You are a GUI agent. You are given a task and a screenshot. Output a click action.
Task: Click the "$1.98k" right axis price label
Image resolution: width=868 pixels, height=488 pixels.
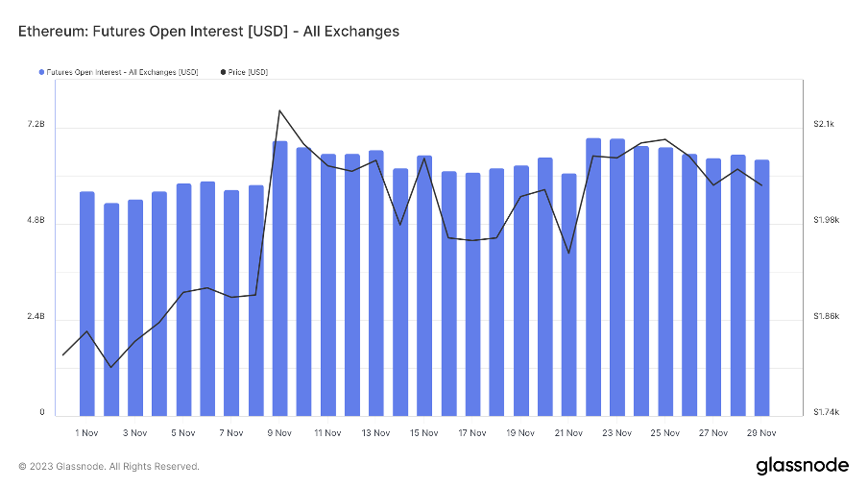pyautogui.click(x=826, y=221)
